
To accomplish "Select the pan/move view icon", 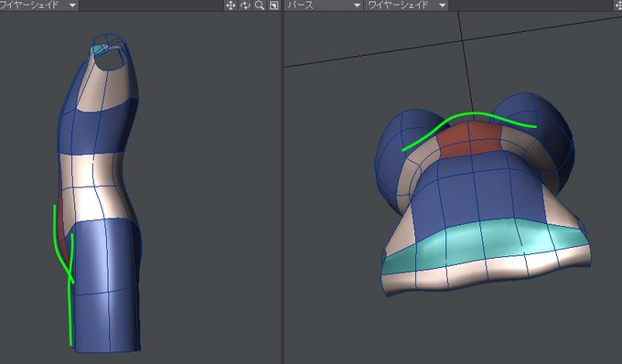I will point(231,5).
